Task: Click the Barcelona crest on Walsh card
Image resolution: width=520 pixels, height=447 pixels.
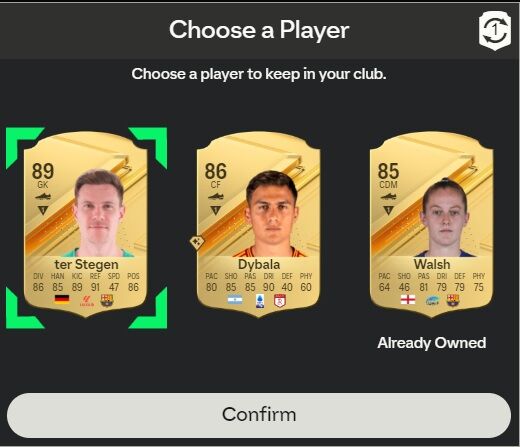Action: click(x=453, y=300)
